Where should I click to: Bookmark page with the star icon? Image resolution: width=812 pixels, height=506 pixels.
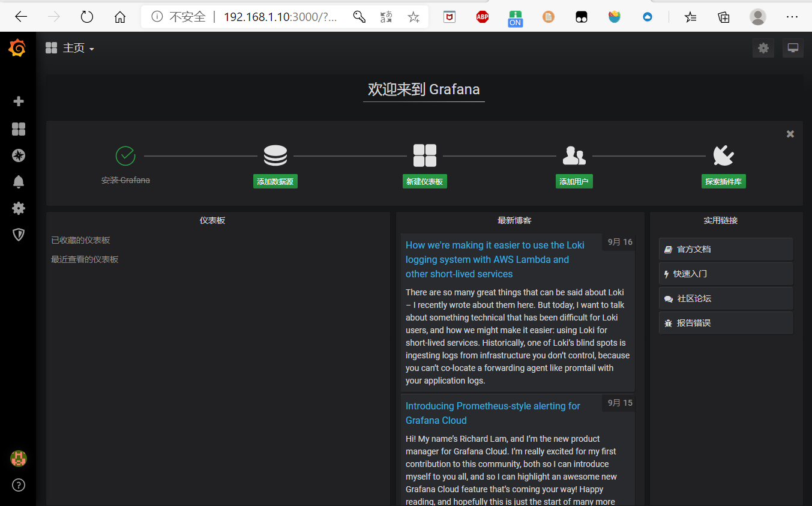pos(414,17)
